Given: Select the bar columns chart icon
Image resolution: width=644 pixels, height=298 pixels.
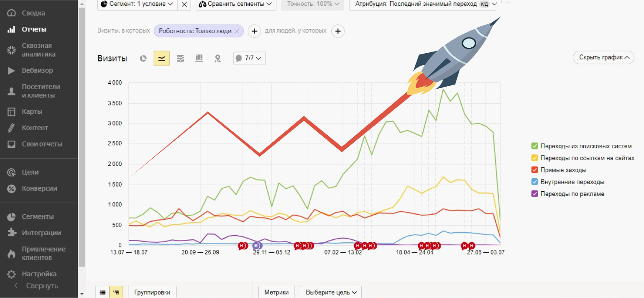Looking at the screenshot, I should (x=199, y=59).
